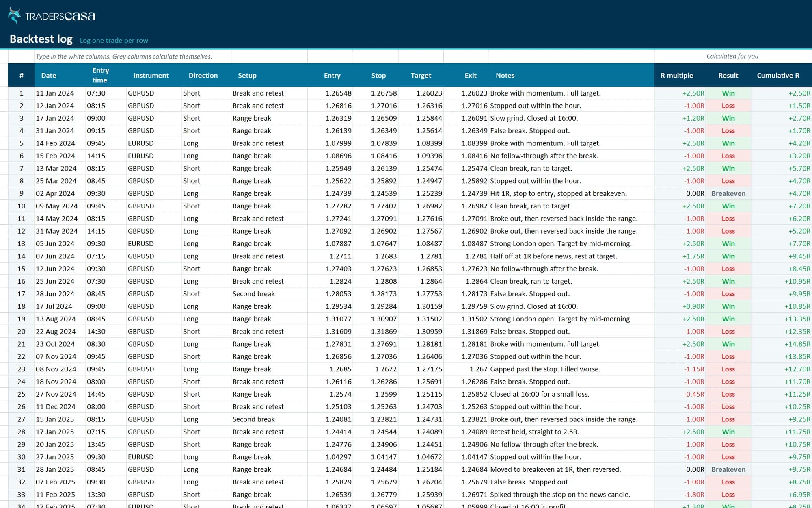Select the Target column header
This screenshot has width=812, height=508.
point(421,75)
